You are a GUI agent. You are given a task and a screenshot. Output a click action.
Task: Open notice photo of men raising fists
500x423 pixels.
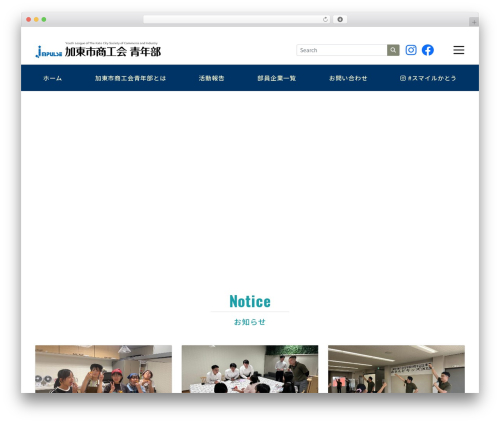click(x=396, y=369)
